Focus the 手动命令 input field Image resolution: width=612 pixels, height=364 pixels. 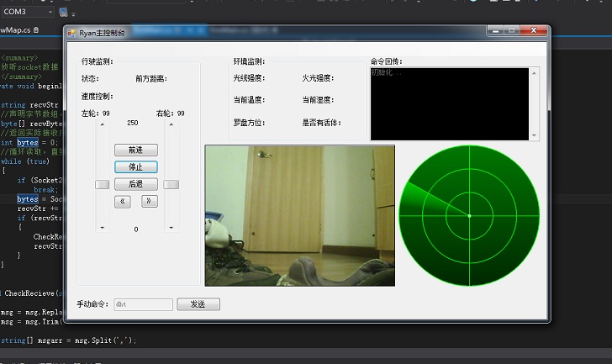[143, 304]
